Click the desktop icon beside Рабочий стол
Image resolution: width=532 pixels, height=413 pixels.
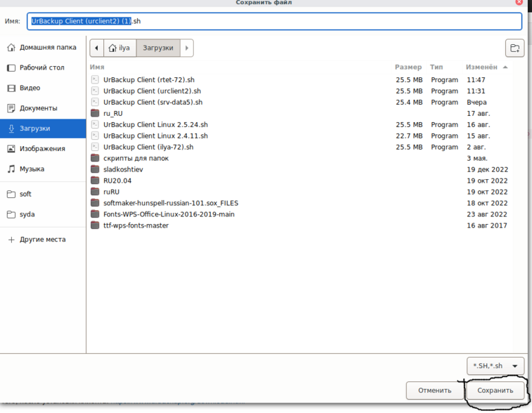pyautogui.click(x=11, y=68)
